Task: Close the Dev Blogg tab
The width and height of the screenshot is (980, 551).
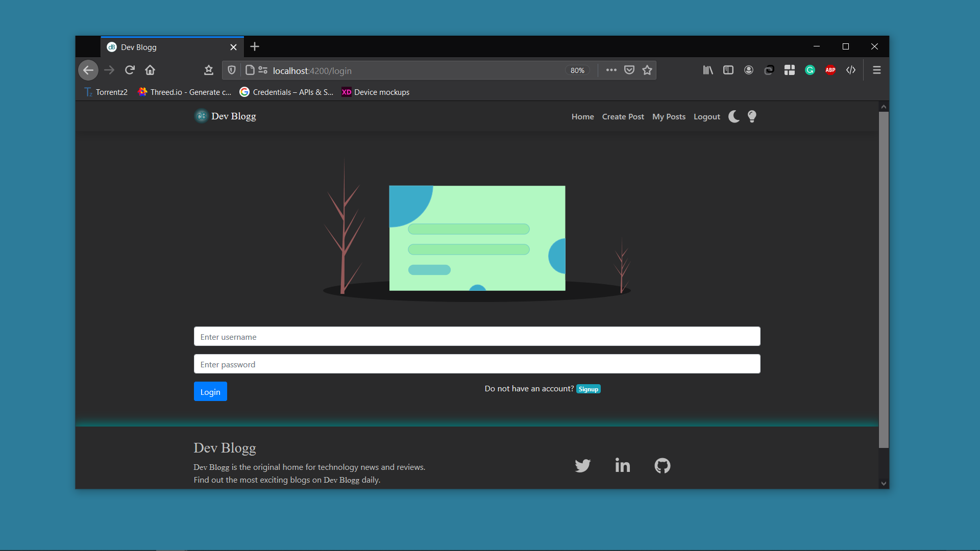Action: 233,47
